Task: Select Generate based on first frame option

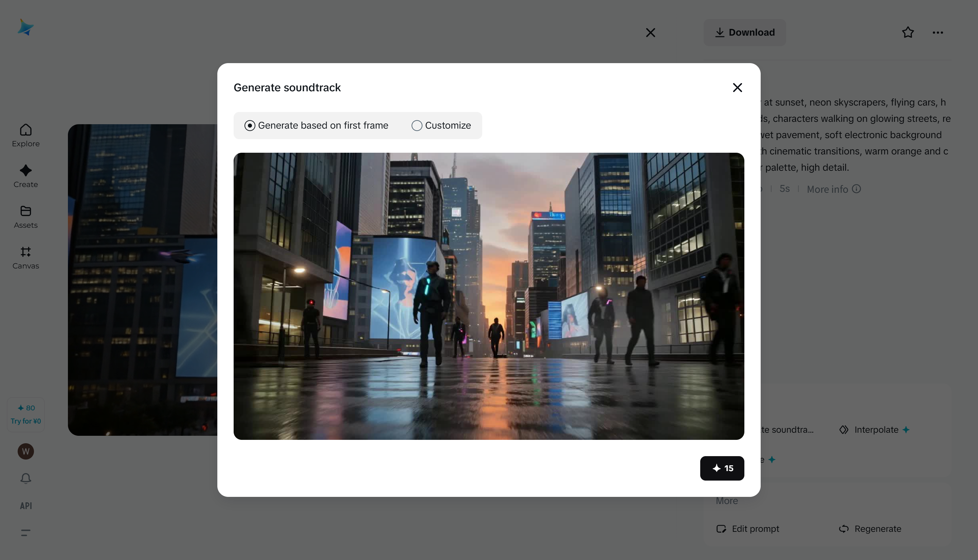Action: tap(250, 126)
